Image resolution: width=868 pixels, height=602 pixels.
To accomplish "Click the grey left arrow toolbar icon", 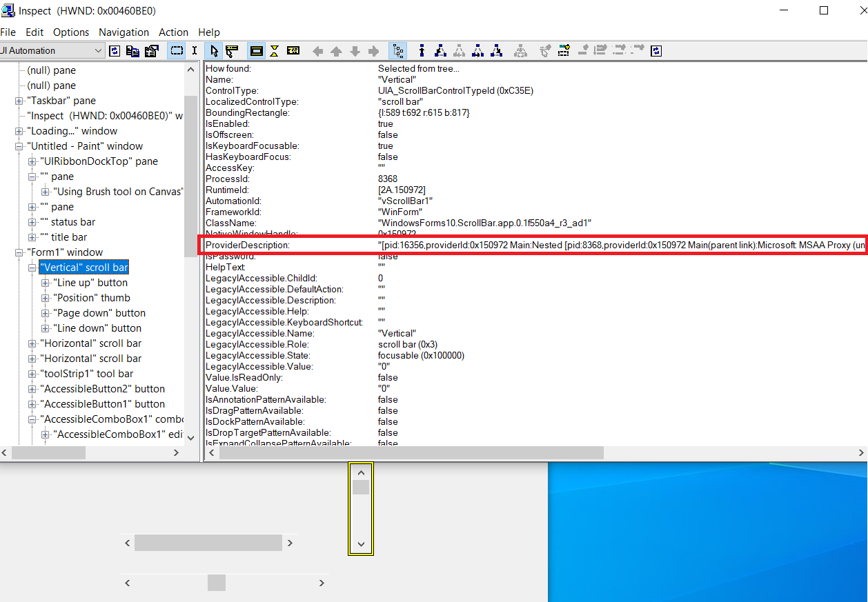I will point(318,51).
